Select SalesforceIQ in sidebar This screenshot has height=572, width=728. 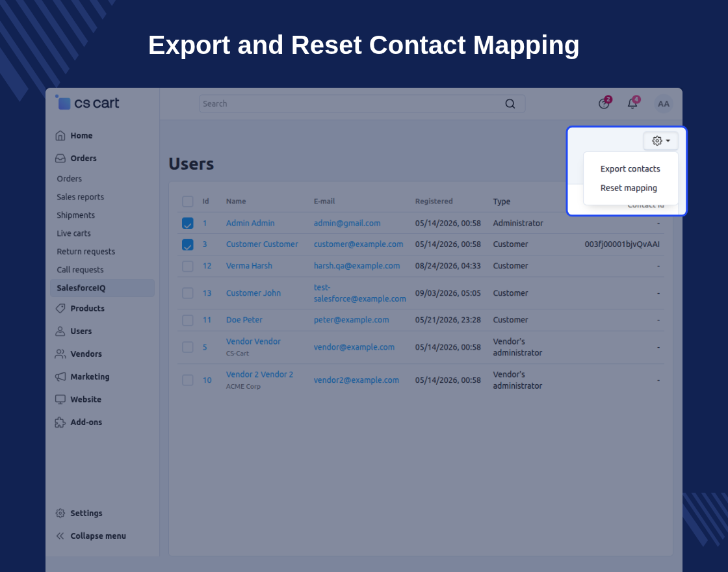[x=102, y=288]
